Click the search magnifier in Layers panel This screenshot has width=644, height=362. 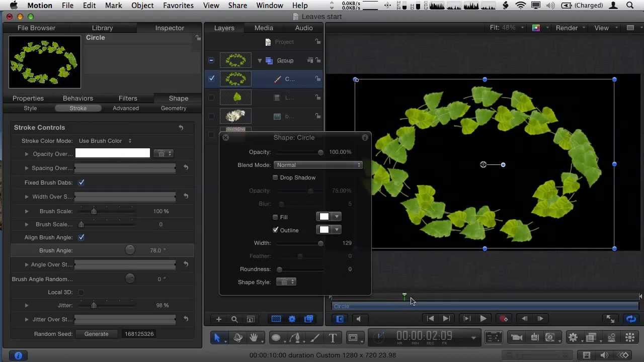coord(234,319)
